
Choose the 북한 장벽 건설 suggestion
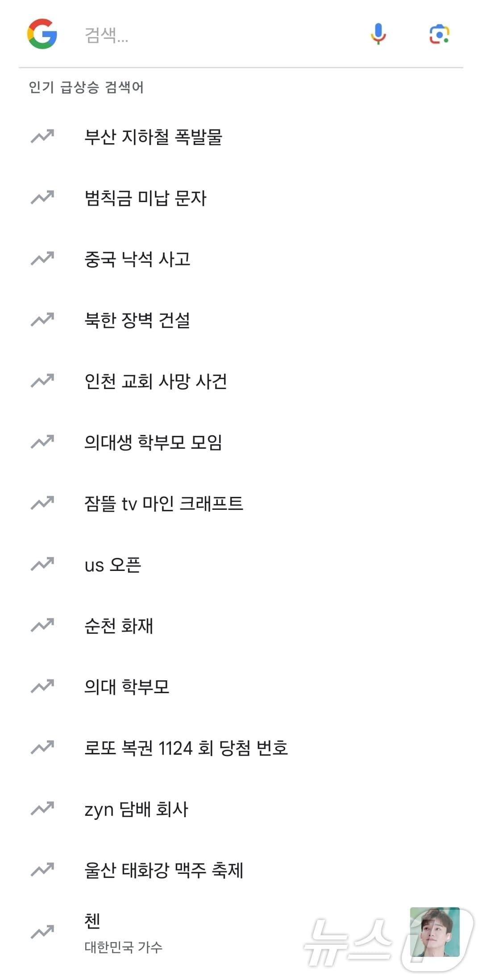pyautogui.click(x=137, y=320)
